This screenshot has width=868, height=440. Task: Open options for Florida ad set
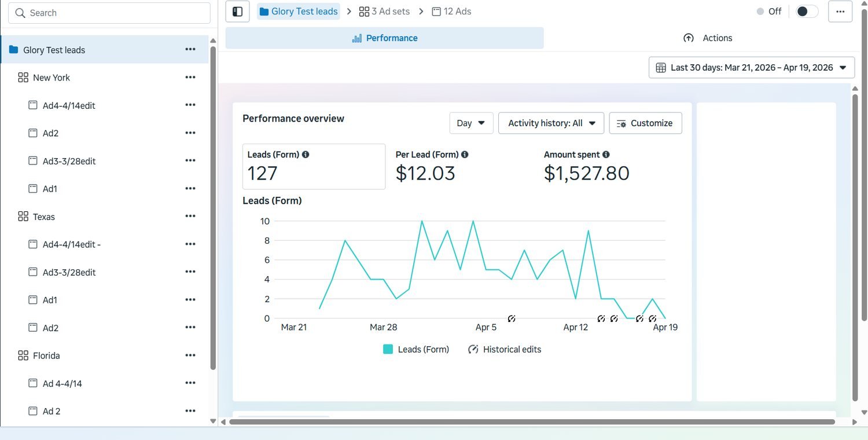click(x=190, y=355)
